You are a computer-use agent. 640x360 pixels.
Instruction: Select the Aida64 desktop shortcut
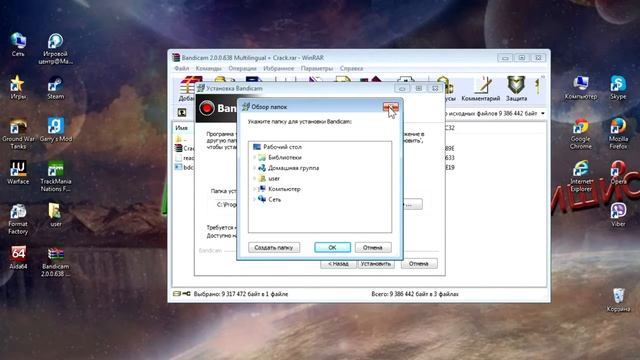[x=18, y=257]
